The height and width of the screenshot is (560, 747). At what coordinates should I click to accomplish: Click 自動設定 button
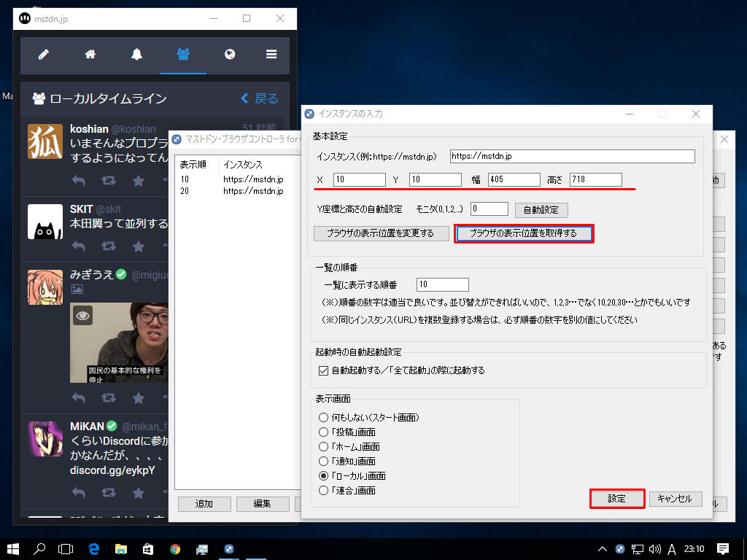(541, 210)
